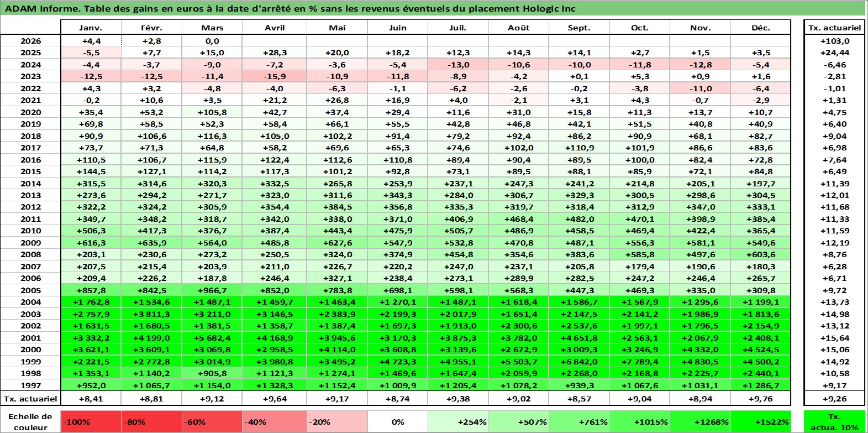Click the 0% white scale swatch
This screenshot has height=433, width=868.
[398, 421]
